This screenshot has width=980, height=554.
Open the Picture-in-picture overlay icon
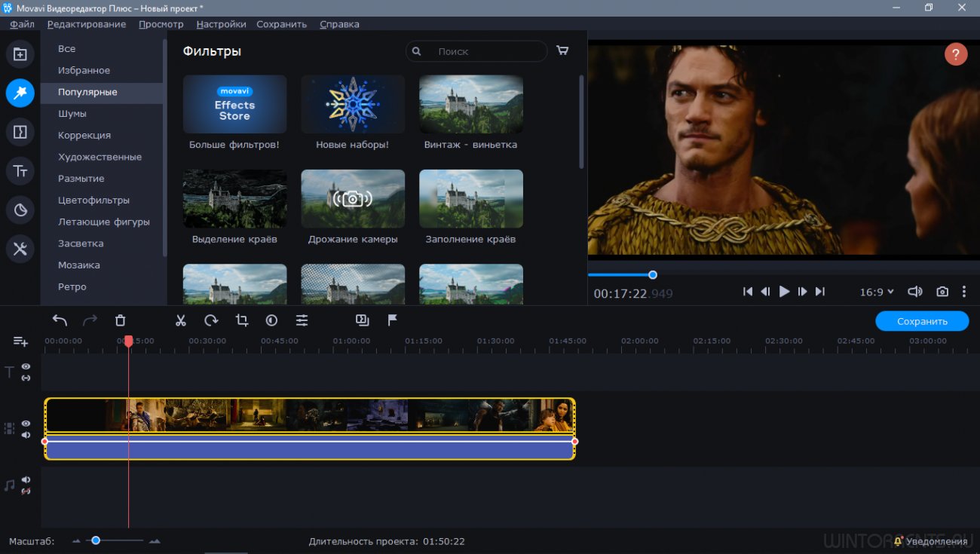coord(362,320)
